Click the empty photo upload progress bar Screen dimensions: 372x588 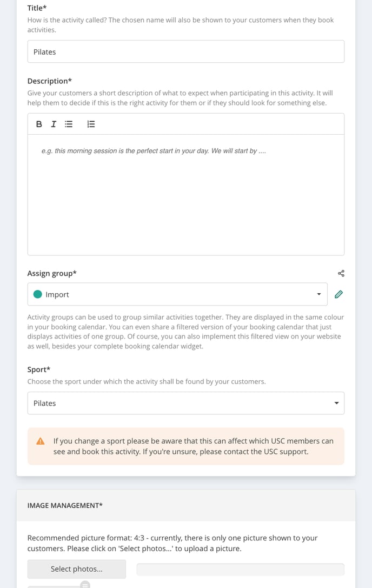(241, 569)
